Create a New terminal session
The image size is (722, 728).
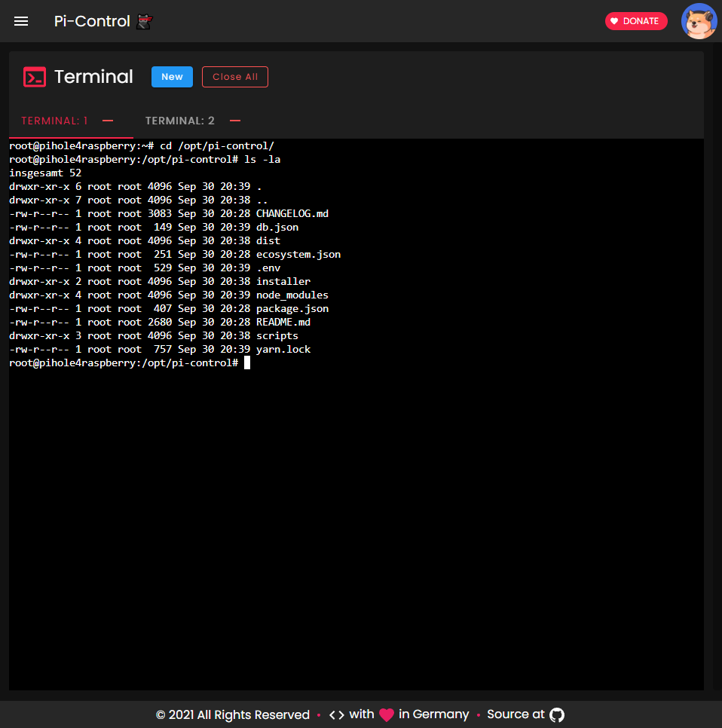(172, 77)
